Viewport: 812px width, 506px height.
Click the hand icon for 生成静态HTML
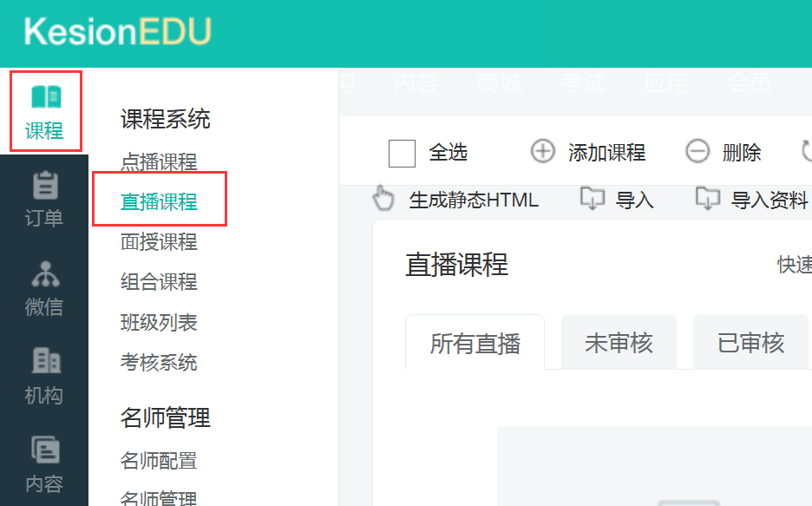tap(383, 200)
